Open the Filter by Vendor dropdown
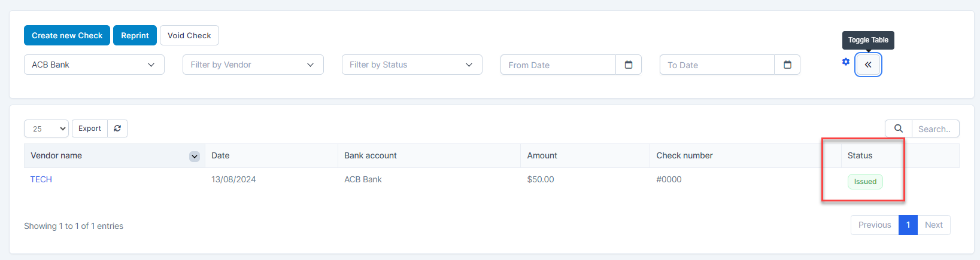The image size is (980, 260). tap(253, 65)
